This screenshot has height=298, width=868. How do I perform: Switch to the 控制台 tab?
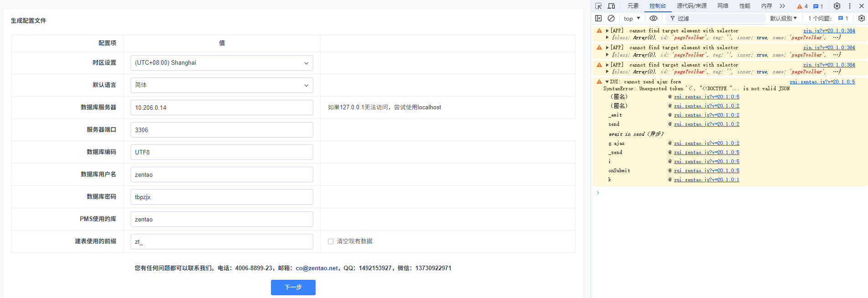[x=658, y=6]
